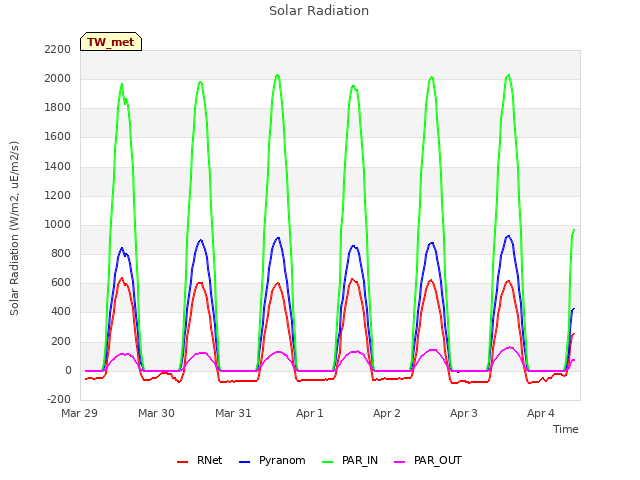Click the 1200 y-axis tick label
The image size is (640, 480).
[x=58, y=196]
